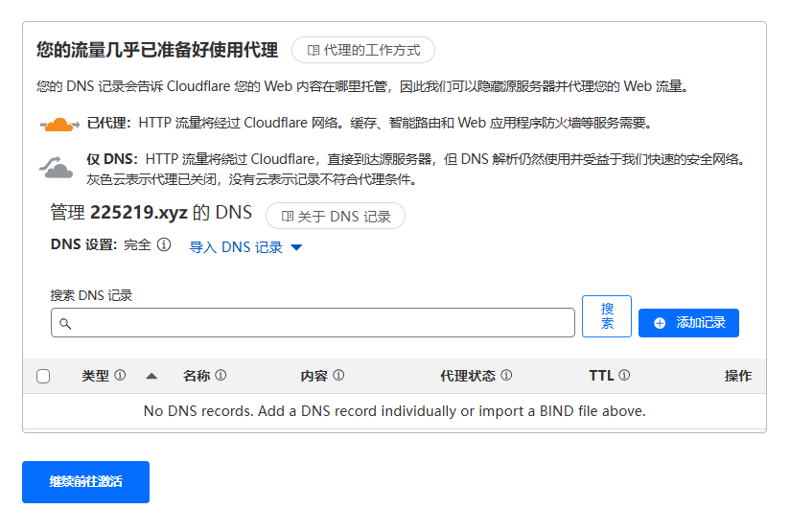
Task: Click the magnifier icon in search box
Action: pos(66,323)
